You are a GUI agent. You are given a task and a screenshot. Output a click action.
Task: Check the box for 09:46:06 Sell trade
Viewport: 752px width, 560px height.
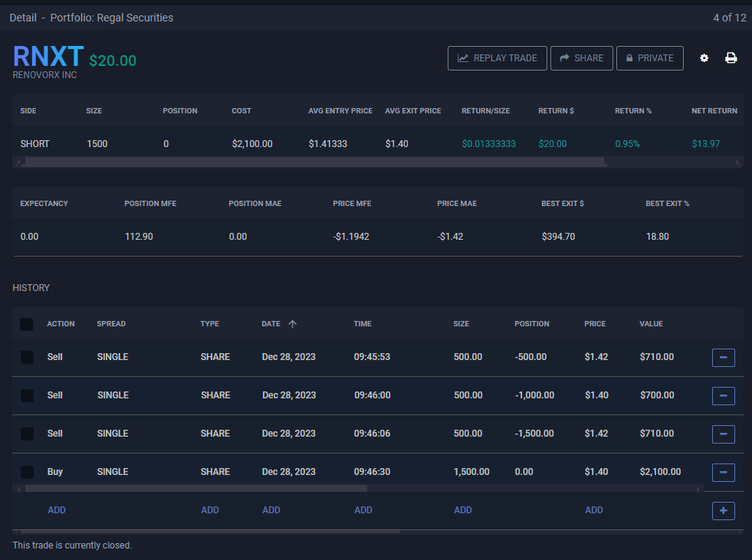click(27, 434)
